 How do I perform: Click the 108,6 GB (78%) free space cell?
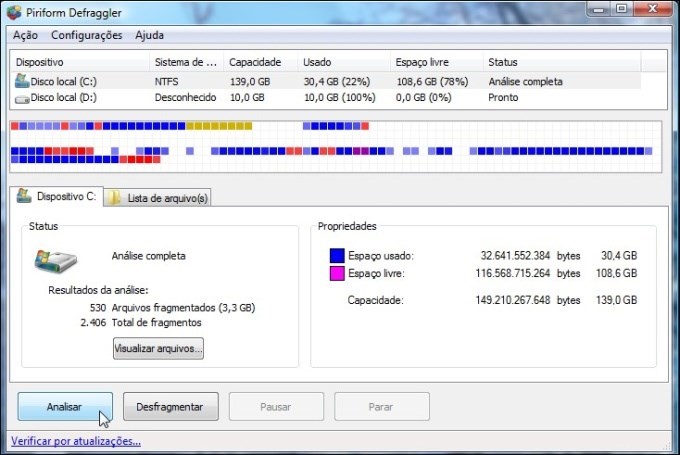pos(432,82)
